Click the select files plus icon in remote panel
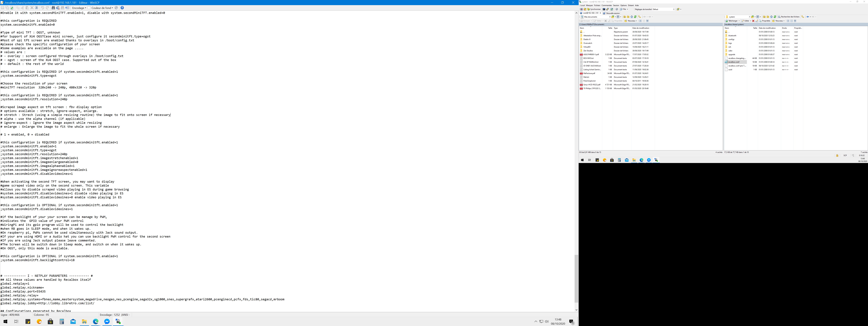The image size is (868, 326). pos(788,21)
